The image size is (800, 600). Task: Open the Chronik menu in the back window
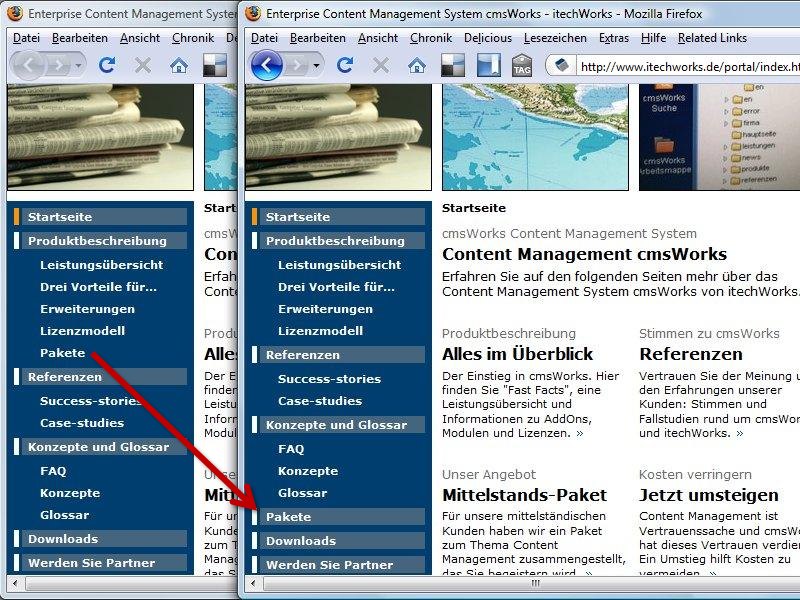click(x=193, y=38)
